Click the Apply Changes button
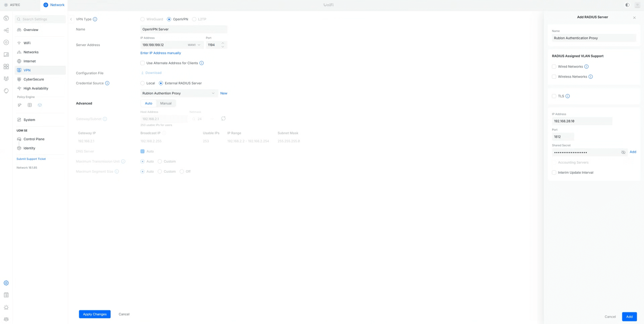The image size is (644, 324). point(95,314)
